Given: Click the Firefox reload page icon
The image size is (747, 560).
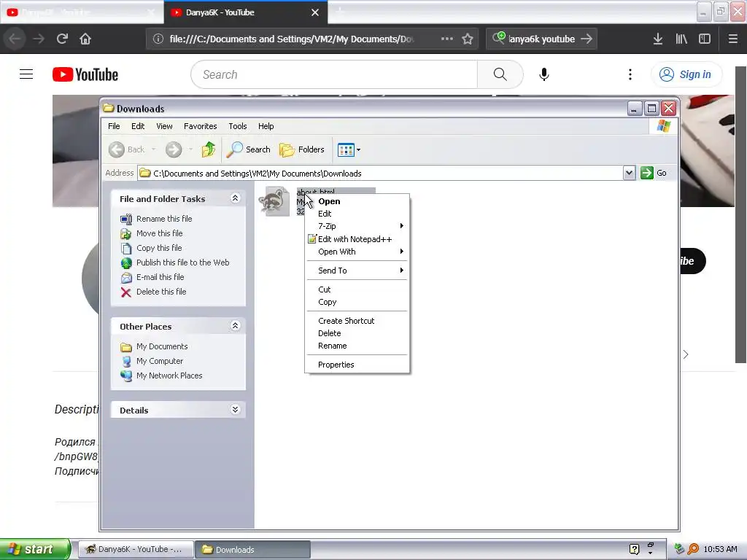Looking at the screenshot, I should (62, 39).
